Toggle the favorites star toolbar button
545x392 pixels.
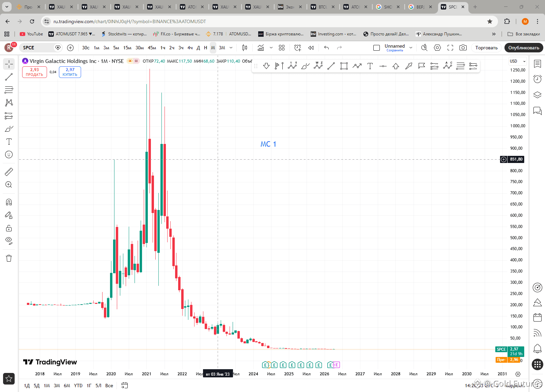(9, 379)
